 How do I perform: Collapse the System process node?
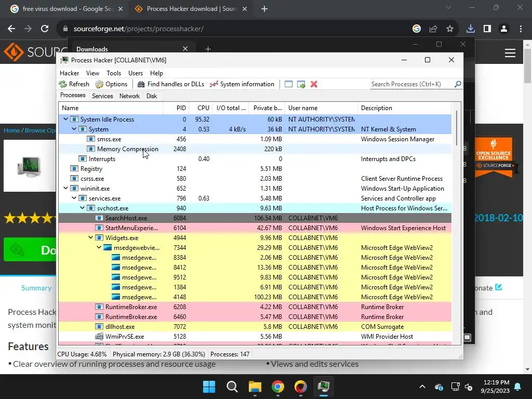(74, 129)
